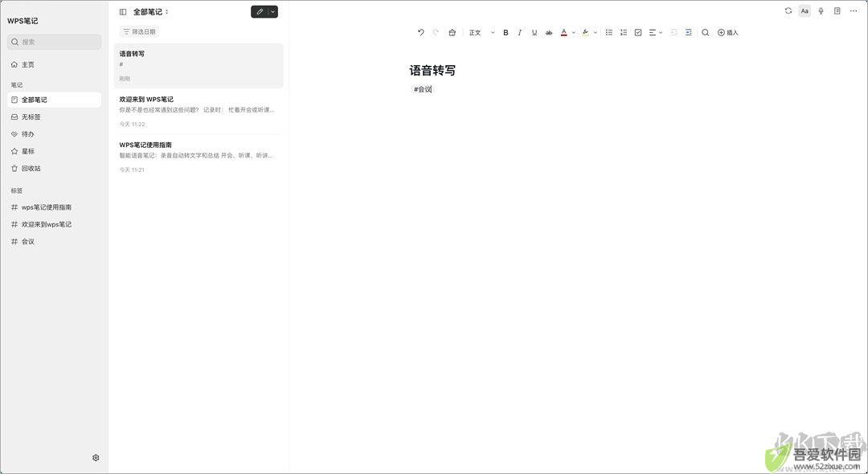
Task: Toggle underline formatting
Action: coord(534,33)
